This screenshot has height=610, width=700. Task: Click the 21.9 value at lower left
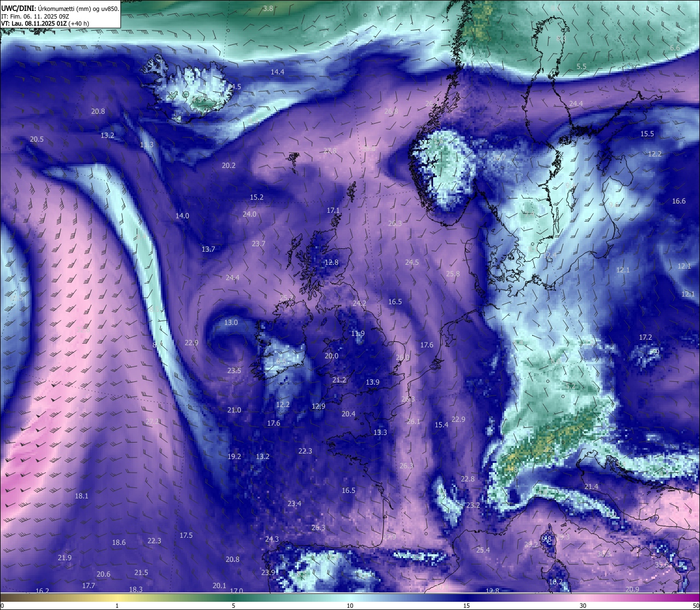tap(65, 558)
